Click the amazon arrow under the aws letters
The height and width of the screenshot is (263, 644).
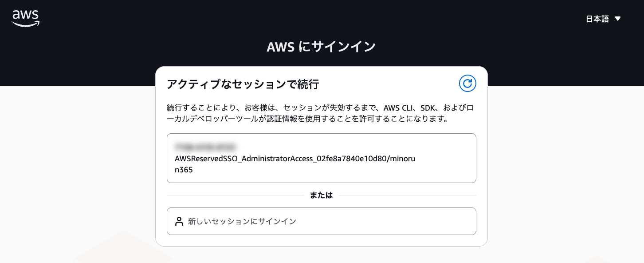pyautogui.click(x=25, y=23)
